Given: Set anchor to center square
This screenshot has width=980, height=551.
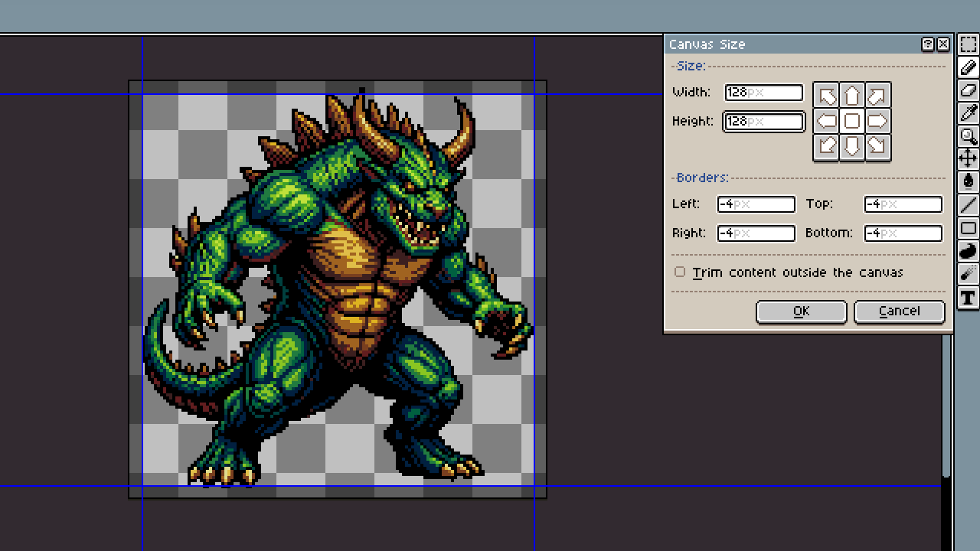Looking at the screenshot, I should tap(852, 121).
